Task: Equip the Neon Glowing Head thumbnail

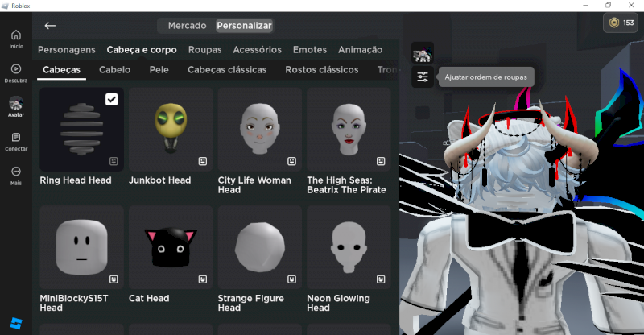Action: 349,247
